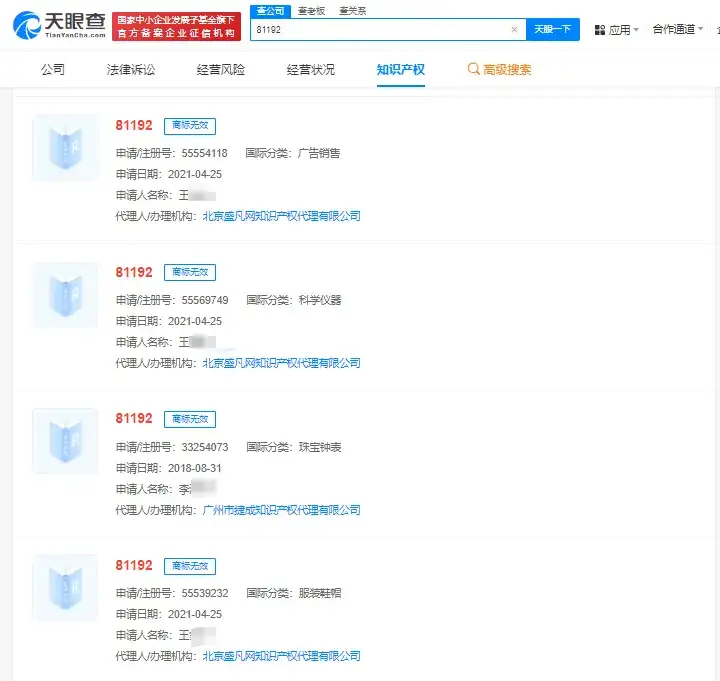
Task: Click trademark thumbnail for registration 55569749
Action: coord(65,295)
